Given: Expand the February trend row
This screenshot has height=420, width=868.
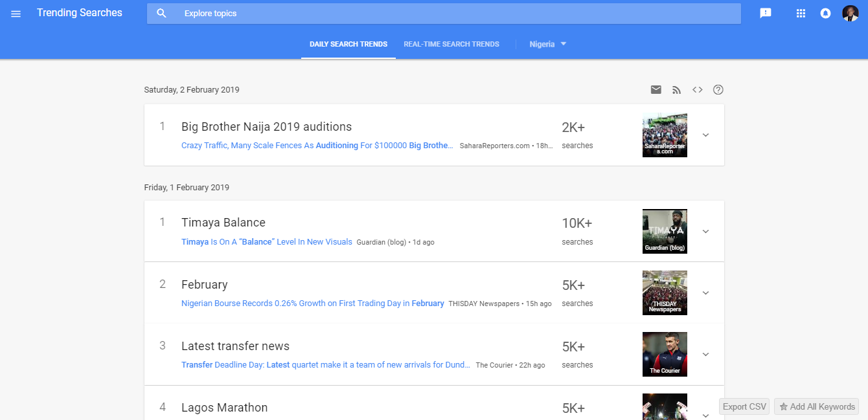Looking at the screenshot, I should point(706,293).
